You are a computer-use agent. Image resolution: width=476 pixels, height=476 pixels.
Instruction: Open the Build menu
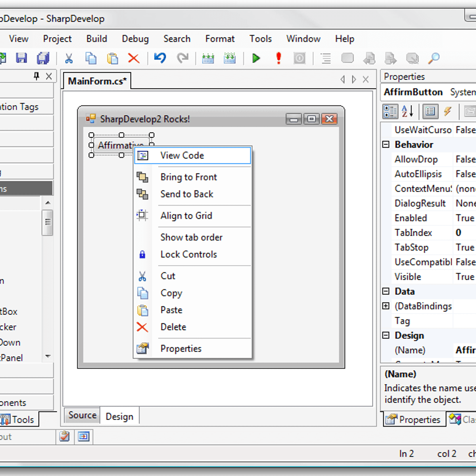(97, 39)
